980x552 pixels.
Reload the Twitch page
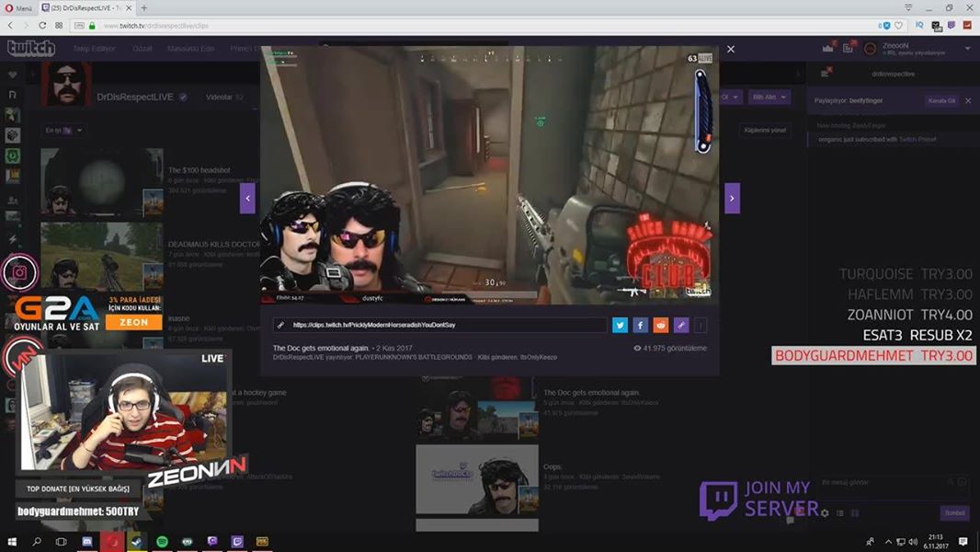point(42,26)
